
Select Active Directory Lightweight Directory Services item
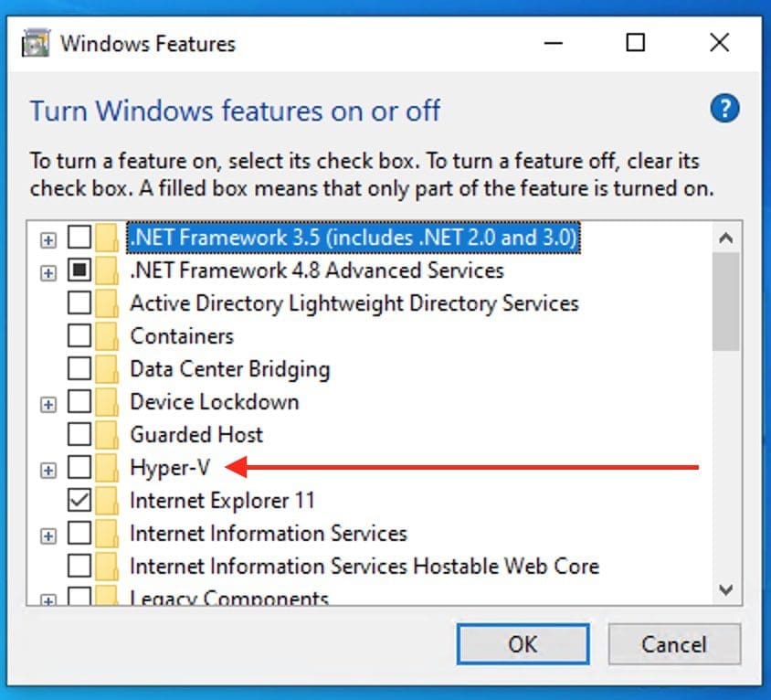click(354, 303)
